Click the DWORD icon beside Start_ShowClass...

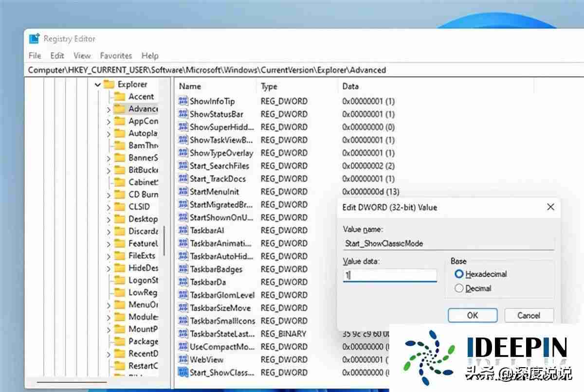(x=183, y=373)
